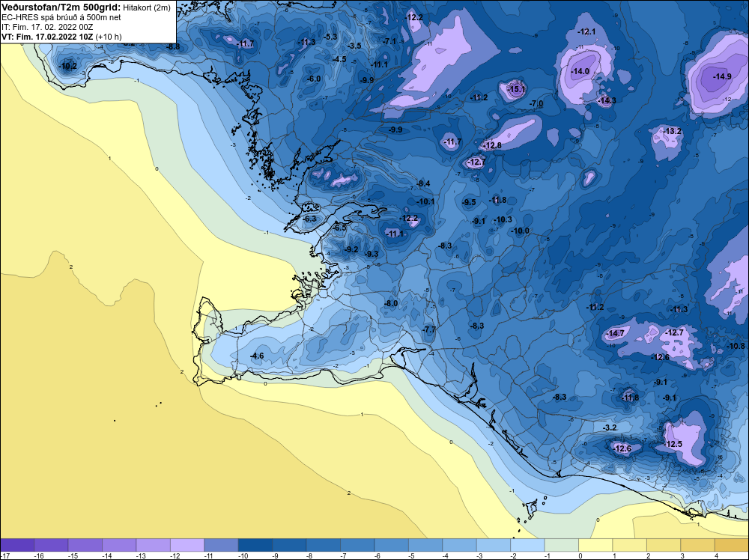Click the -14.7 temperature value
The width and height of the screenshot is (749, 560).
point(616,333)
